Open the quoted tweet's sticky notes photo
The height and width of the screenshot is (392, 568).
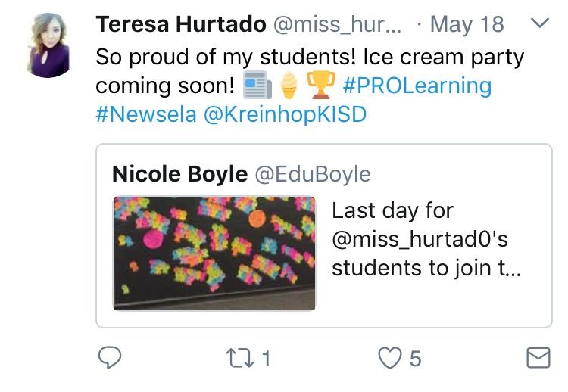click(x=214, y=254)
